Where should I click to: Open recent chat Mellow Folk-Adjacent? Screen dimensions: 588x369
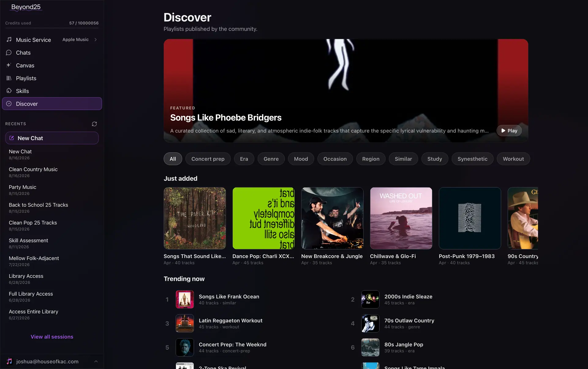[52, 261]
